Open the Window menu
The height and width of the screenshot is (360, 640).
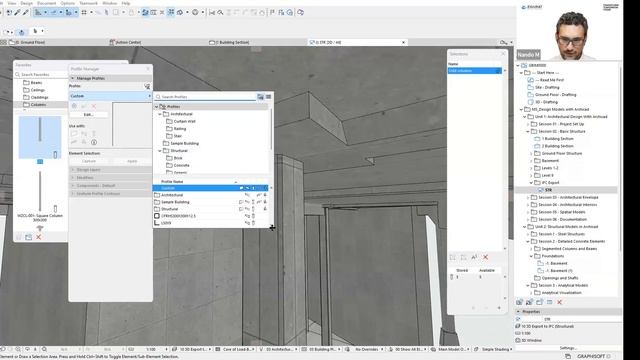109,3
